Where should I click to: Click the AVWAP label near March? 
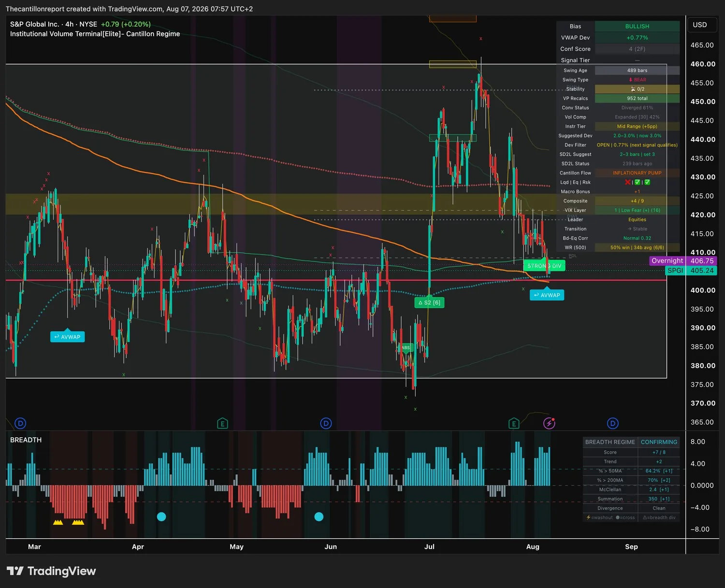pos(67,337)
